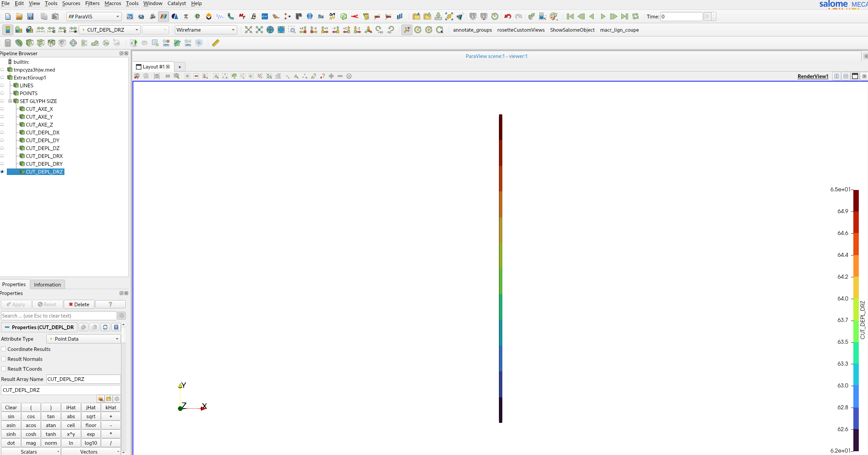Click the Save file icon
This screenshot has width=868, height=455.
pos(30,16)
